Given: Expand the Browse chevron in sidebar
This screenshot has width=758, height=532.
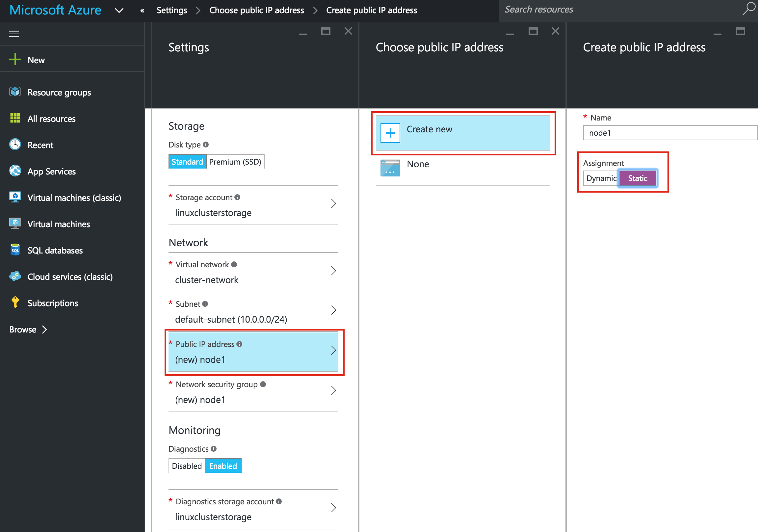Looking at the screenshot, I should pyautogui.click(x=44, y=329).
